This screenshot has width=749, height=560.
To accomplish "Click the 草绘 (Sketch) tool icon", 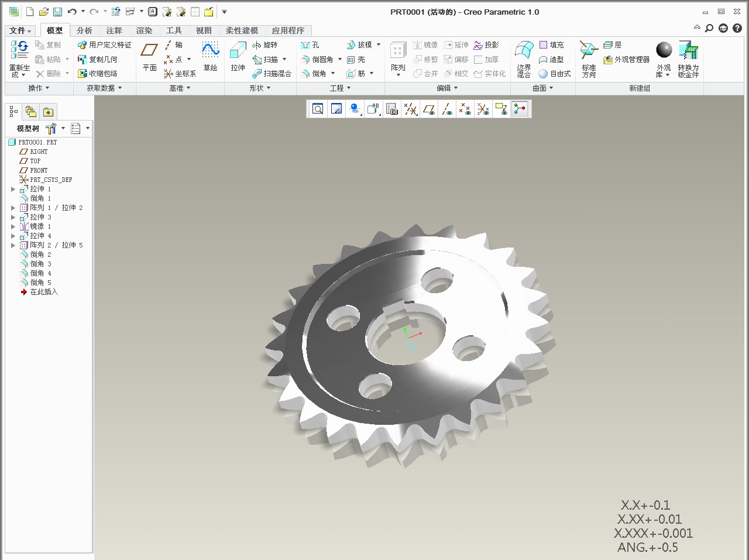I will point(210,51).
